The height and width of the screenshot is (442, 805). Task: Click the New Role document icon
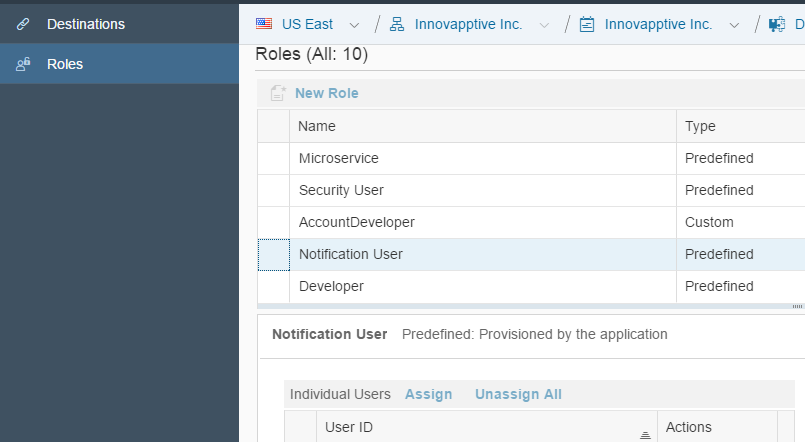278,93
